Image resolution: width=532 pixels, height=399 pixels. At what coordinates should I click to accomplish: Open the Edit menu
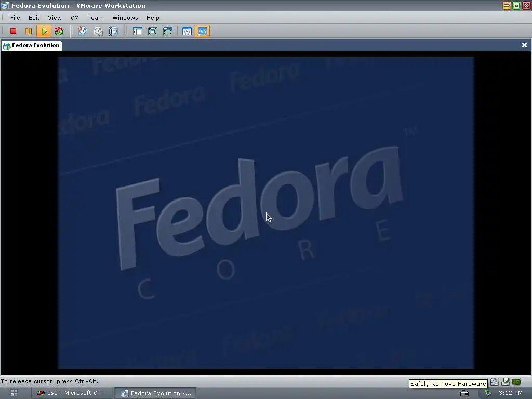tap(34, 18)
